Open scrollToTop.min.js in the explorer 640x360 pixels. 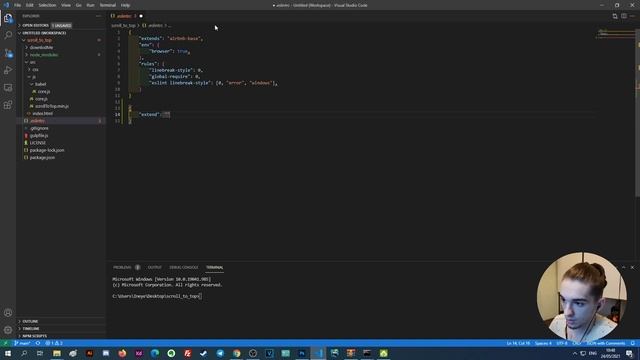51,106
